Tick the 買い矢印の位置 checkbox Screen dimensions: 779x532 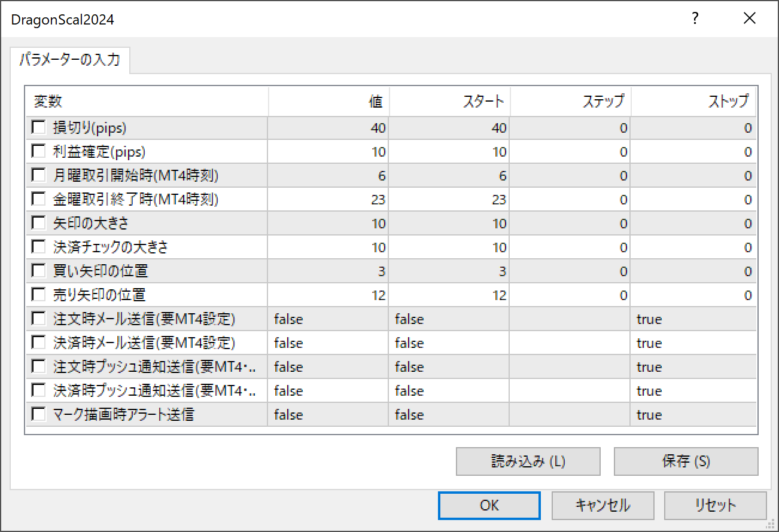39,271
